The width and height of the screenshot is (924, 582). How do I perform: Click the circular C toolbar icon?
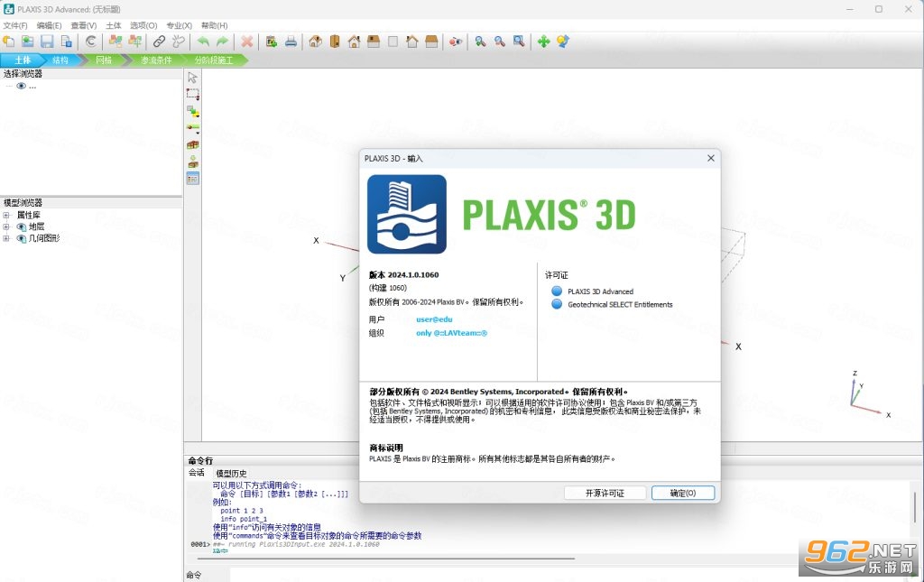tap(91, 42)
